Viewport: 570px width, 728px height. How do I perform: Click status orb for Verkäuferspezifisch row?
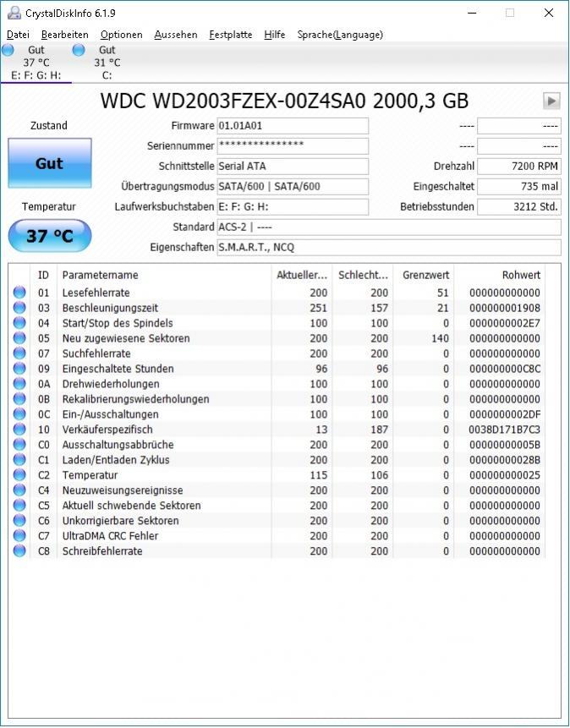click(19, 430)
